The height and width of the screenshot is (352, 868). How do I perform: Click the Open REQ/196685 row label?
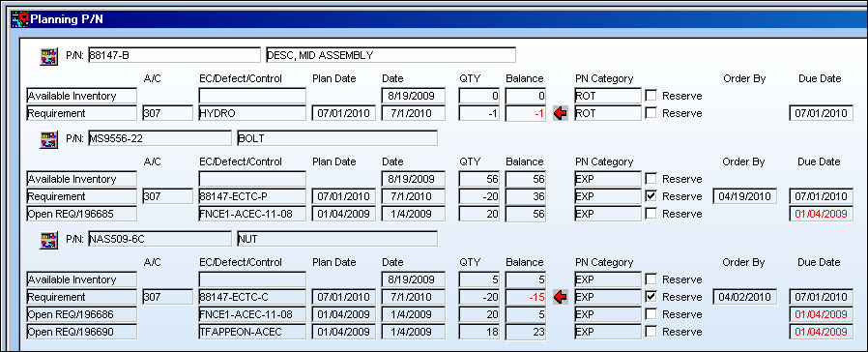[81, 214]
